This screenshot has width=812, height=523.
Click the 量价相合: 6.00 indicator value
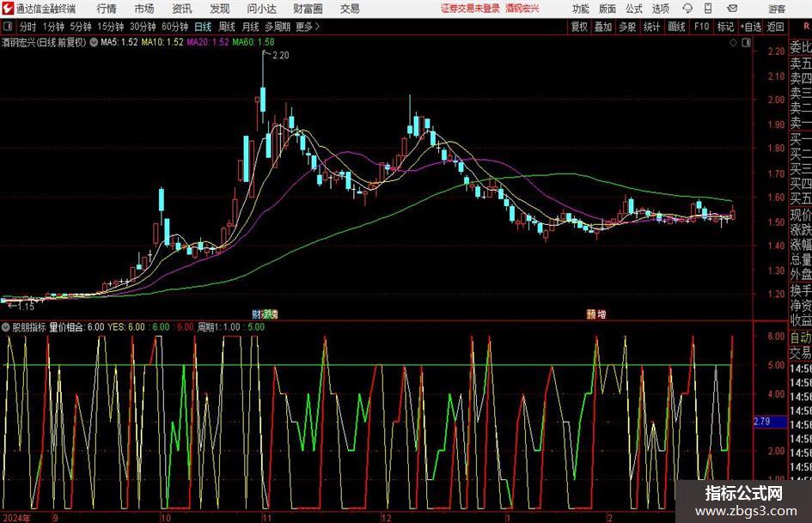(x=76, y=327)
